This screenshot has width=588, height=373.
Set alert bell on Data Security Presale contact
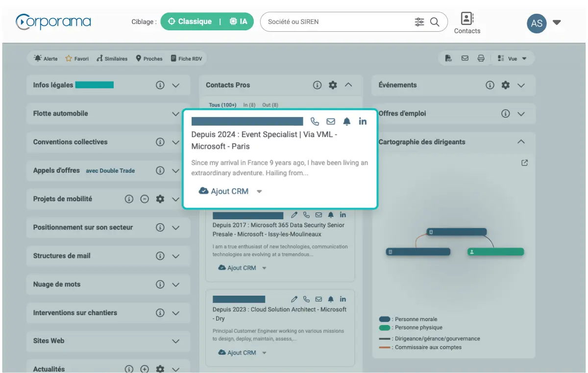pyautogui.click(x=331, y=215)
